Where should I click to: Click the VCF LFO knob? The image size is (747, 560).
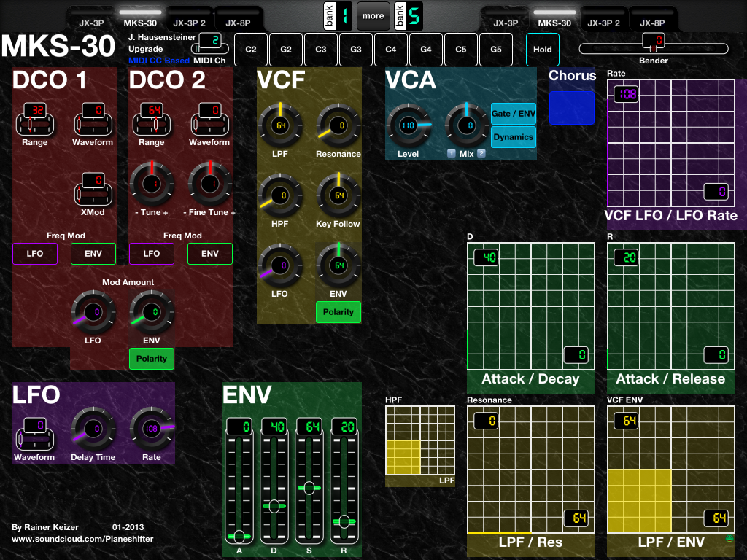pos(280,265)
